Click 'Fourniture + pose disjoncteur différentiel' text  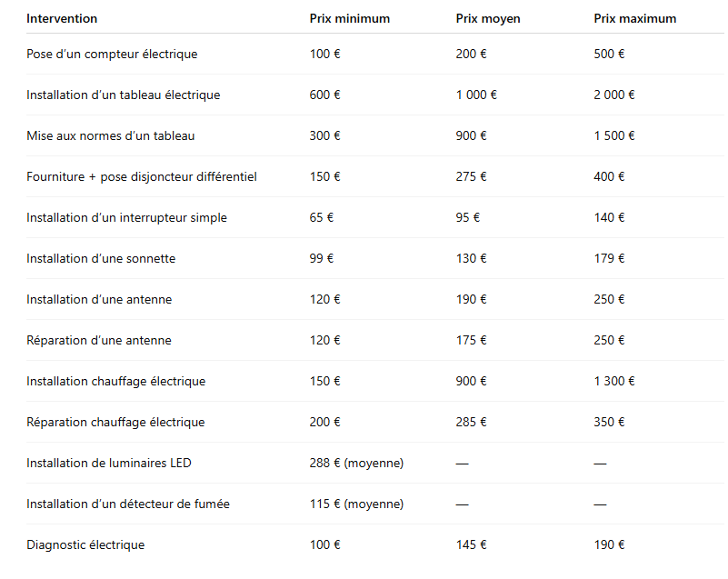(141, 176)
